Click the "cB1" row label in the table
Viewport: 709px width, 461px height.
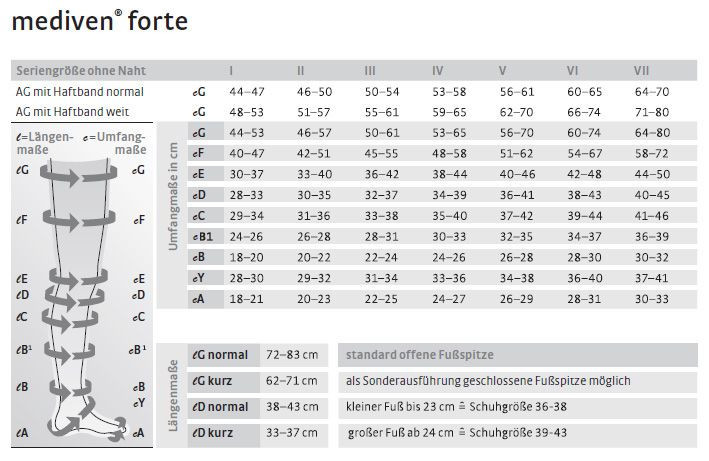pyautogui.click(x=202, y=236)
